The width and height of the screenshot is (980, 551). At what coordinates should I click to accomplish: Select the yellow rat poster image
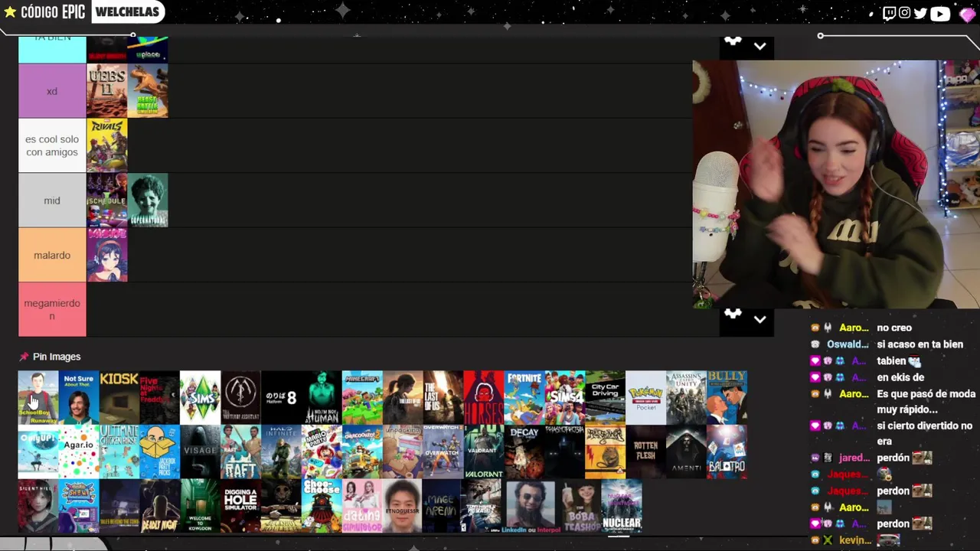point(606,452)
